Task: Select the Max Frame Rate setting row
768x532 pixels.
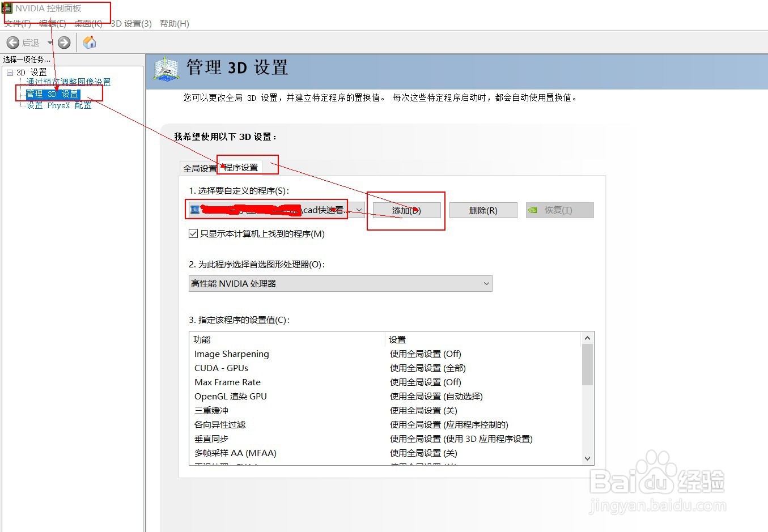Action: coord(385,382)
